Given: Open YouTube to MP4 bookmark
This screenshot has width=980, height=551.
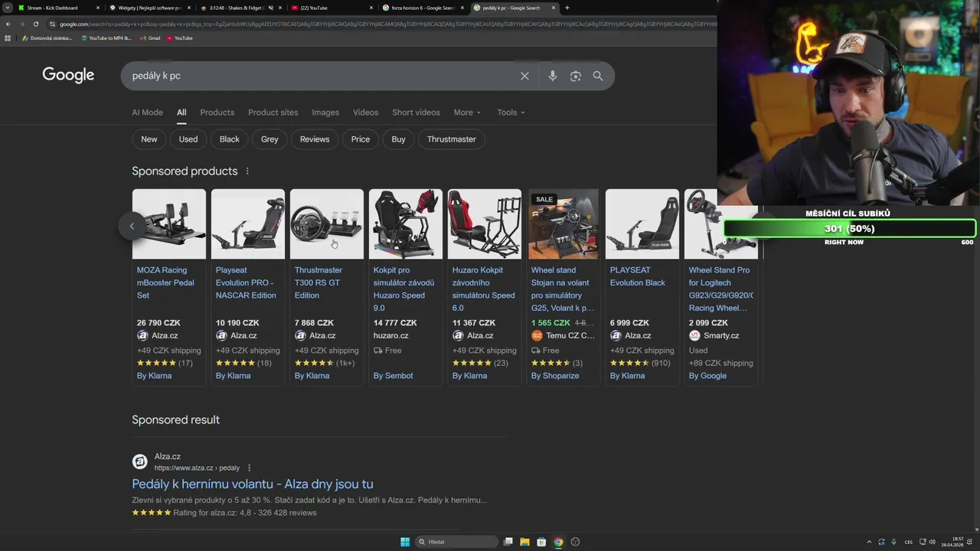Looking at the screenshot, I should tap(106, 37).
